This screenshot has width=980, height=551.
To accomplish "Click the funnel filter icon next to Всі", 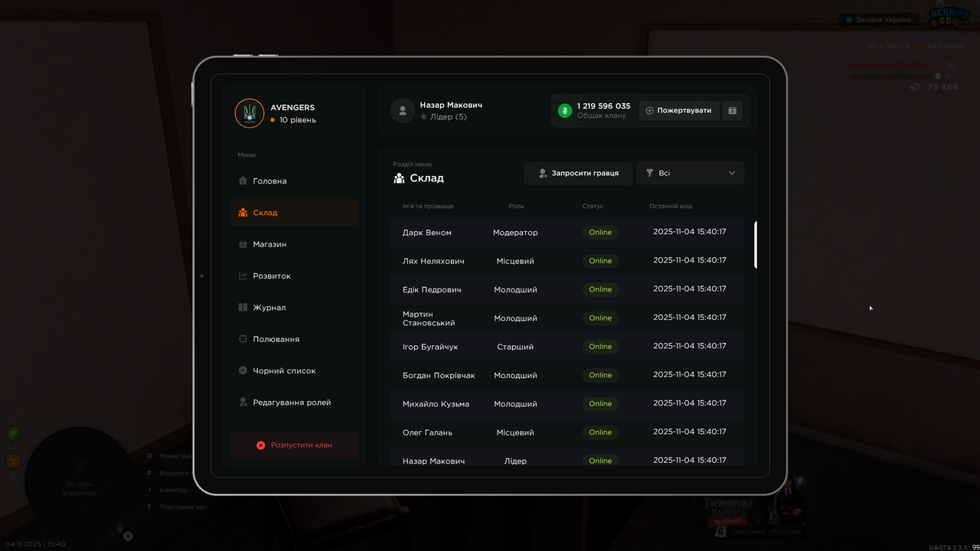I will click(x=650, y=173).
